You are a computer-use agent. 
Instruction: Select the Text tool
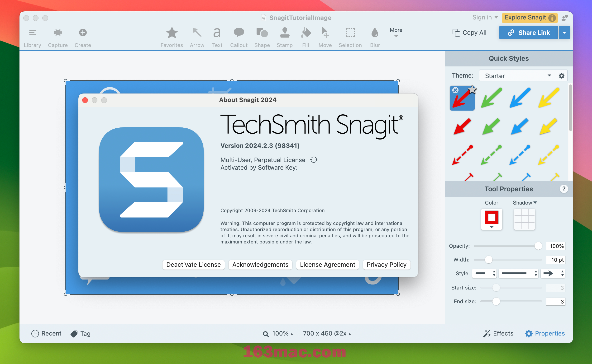[217, 37]
